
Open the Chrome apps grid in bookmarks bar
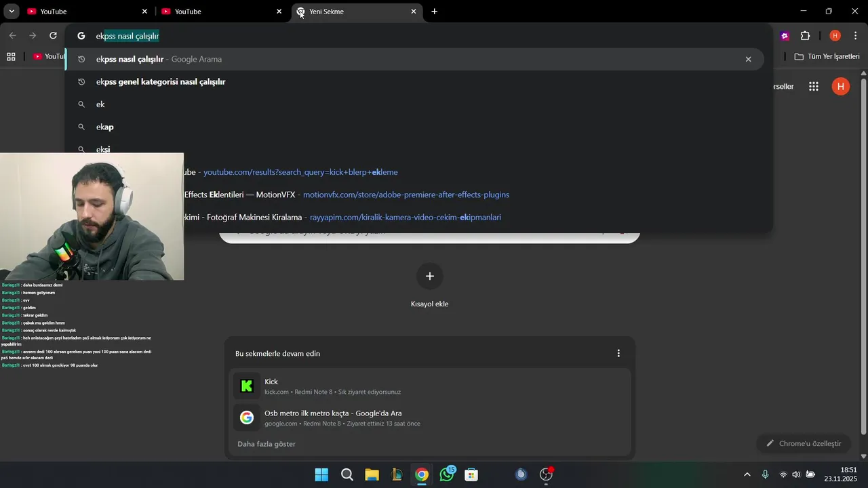(x=11, y=57)
